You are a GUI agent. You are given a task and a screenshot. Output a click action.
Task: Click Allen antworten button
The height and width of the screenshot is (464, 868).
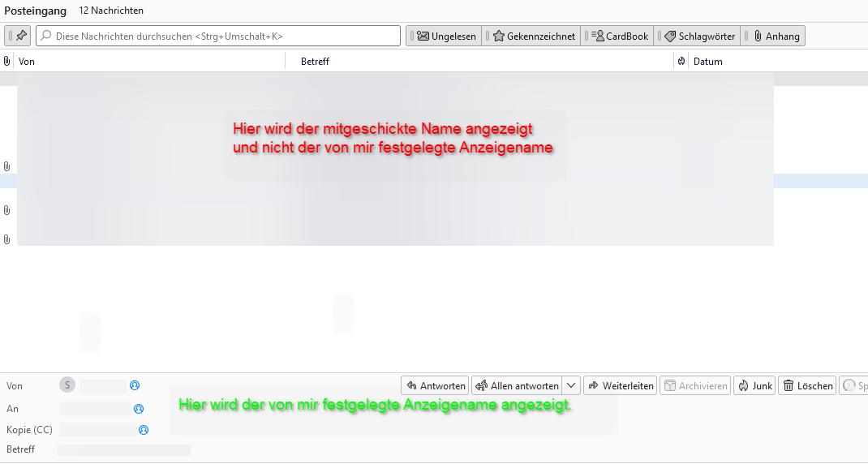[x=517, y=385]
